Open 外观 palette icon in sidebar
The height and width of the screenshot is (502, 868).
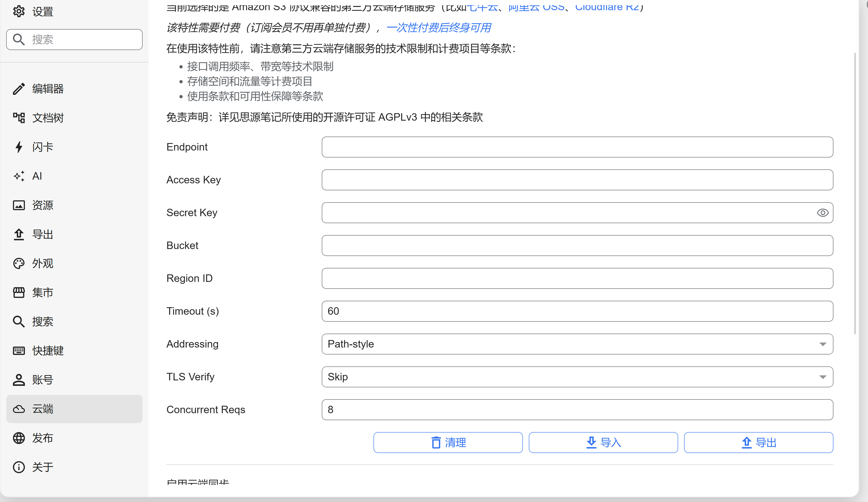19,263
